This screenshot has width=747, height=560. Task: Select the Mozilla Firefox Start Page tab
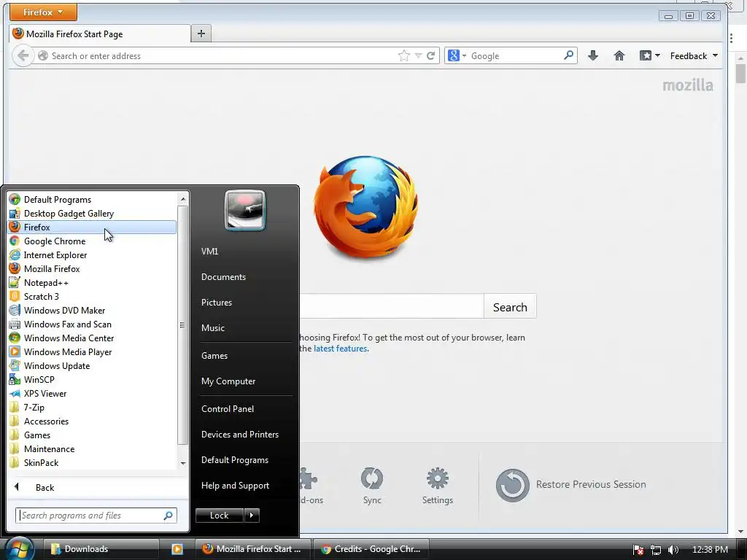tap(100, 34)
